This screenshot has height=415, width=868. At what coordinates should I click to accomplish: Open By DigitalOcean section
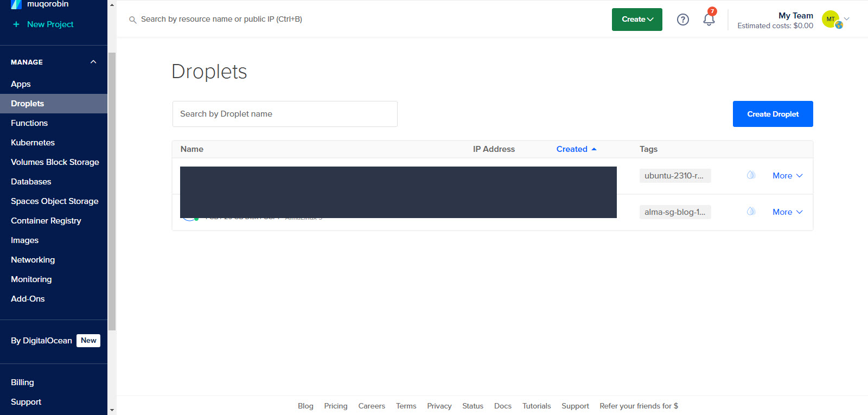click(41, 341)
